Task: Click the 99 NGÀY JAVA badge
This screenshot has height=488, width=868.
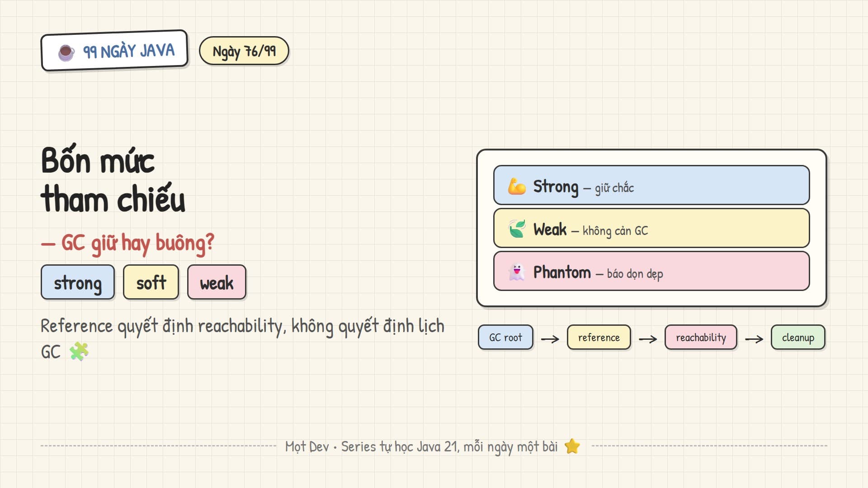Action: pos(114,51)
